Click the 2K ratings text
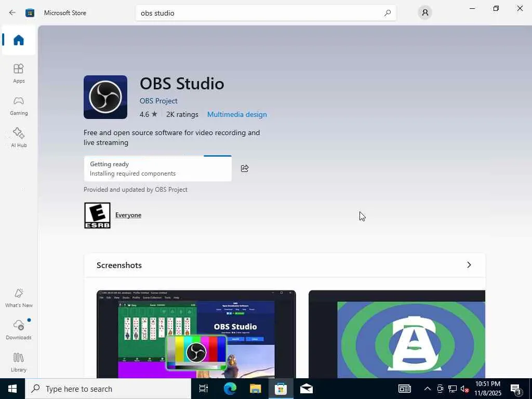Viewport: 532px width, 399px height. pyautogui.click(x=182, y=114)
